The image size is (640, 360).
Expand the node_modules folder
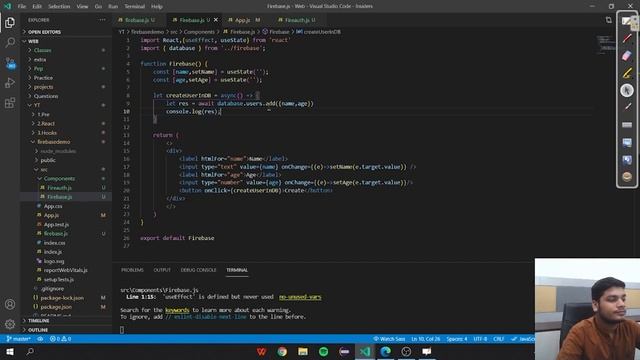(x=66, y=151)
